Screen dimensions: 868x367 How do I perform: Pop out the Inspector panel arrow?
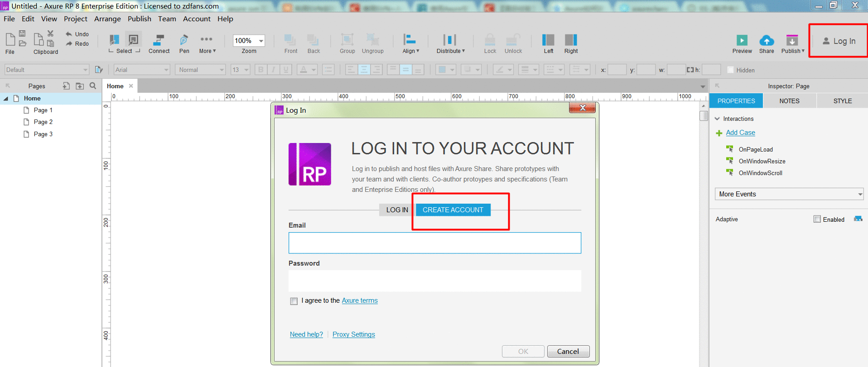[717, 86]
